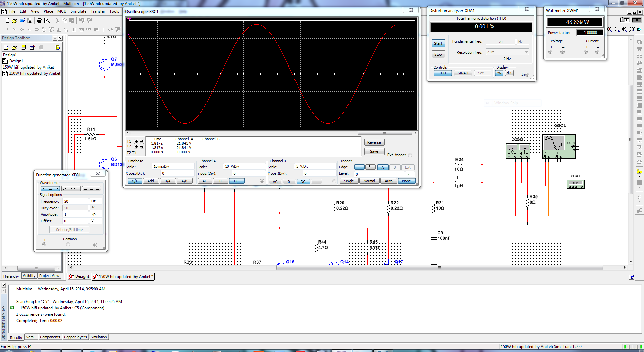Click Design Toolbox open file icon
Viewport: 644px width, 352px height.
tap(15, 47)
